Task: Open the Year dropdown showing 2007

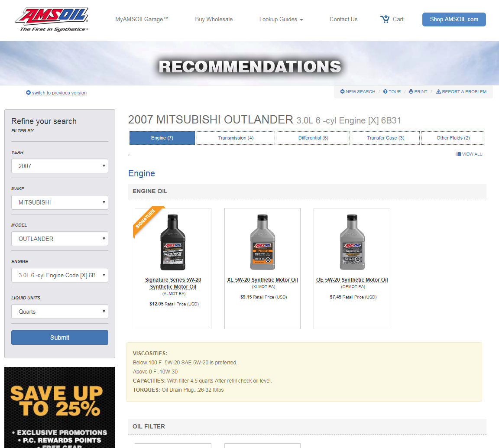Action: (x=60, y=166)
